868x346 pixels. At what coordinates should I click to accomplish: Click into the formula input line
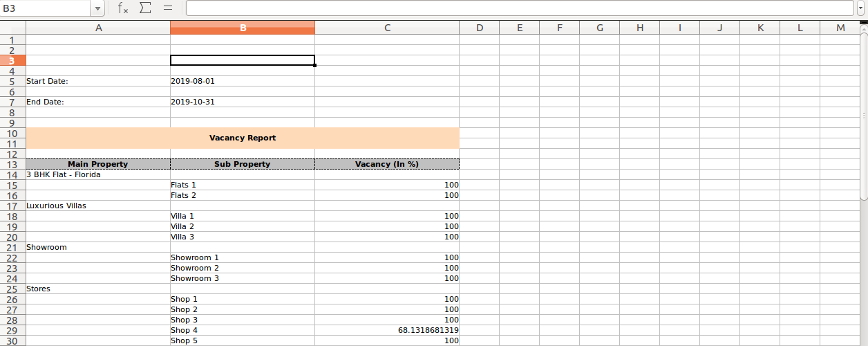coord(518,8)
